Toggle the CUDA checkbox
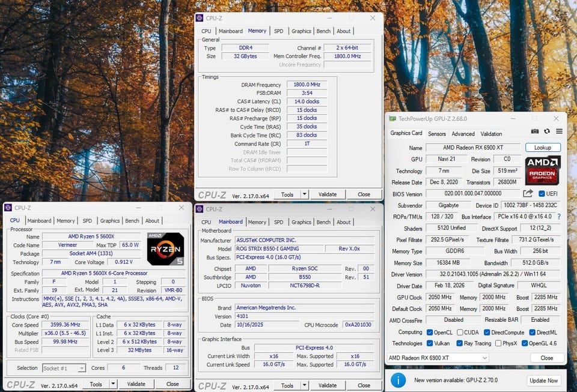The width and height of the screenshot is (577, 392). click(460, 333)
